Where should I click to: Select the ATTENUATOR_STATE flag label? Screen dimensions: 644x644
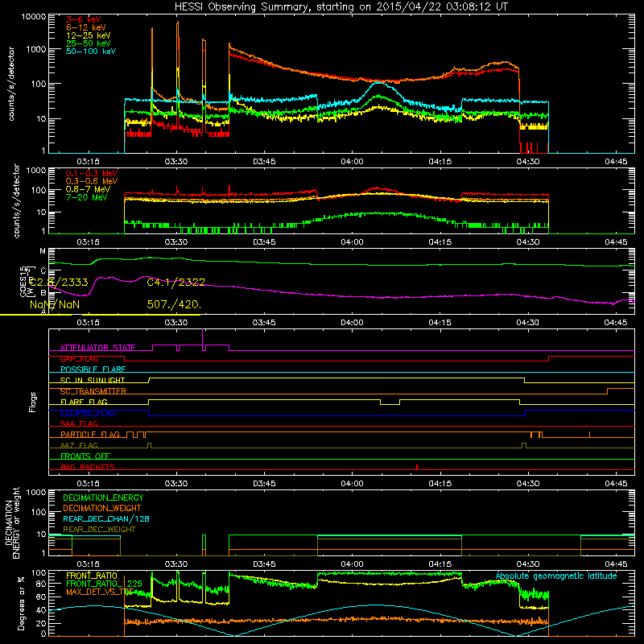(x=97, y=348)
